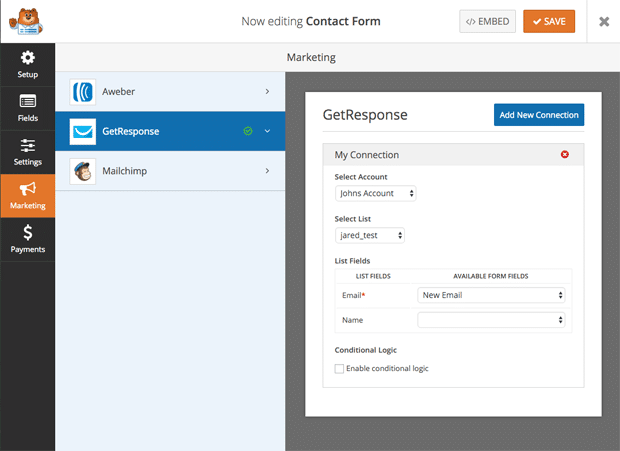620x451 pixels.
Task: Open the Settings sliders panel
Action: click(x=28, y=152)
